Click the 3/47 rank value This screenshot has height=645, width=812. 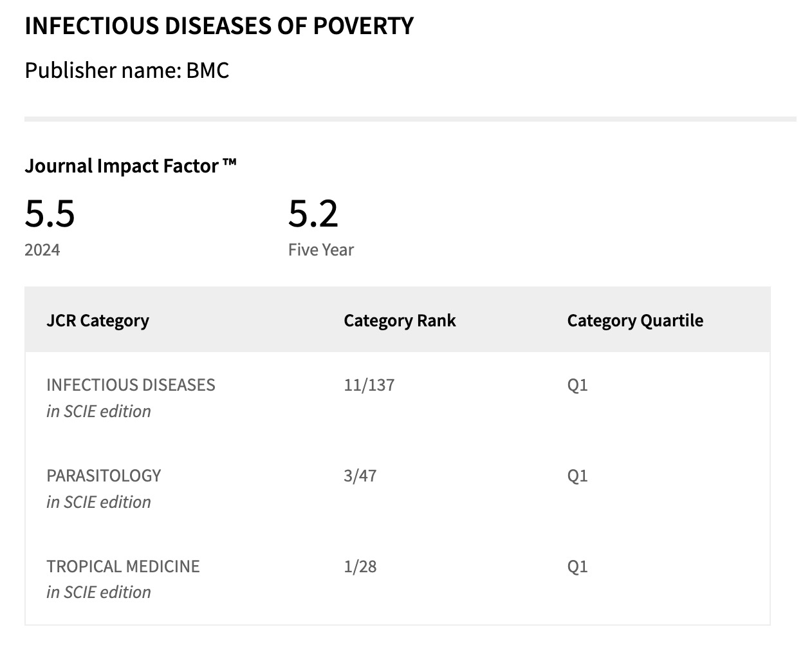(x=360, y=476)
